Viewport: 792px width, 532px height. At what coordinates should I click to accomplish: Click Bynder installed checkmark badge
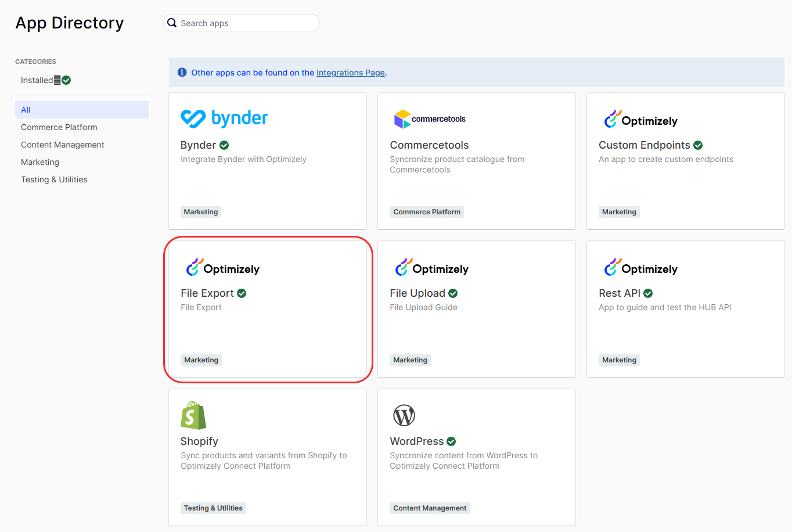tap(224, 145)
